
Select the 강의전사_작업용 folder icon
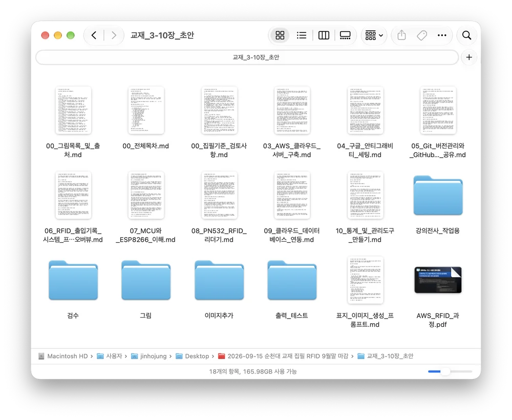[x=438, y=195]
